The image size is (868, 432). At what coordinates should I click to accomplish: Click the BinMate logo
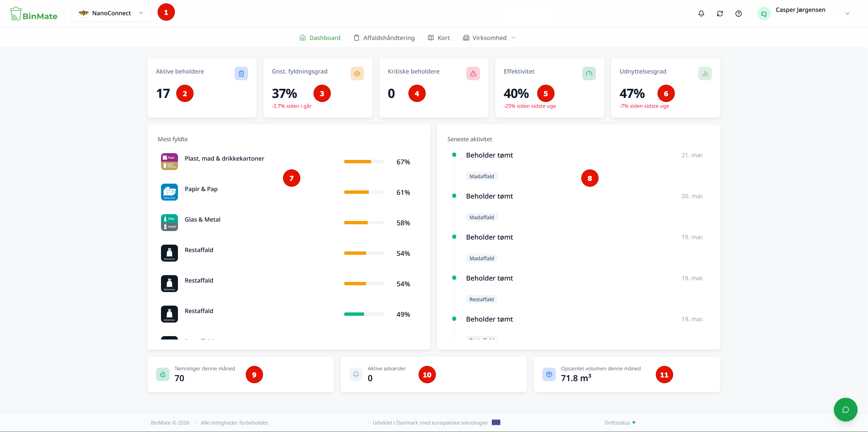point(34,14)
